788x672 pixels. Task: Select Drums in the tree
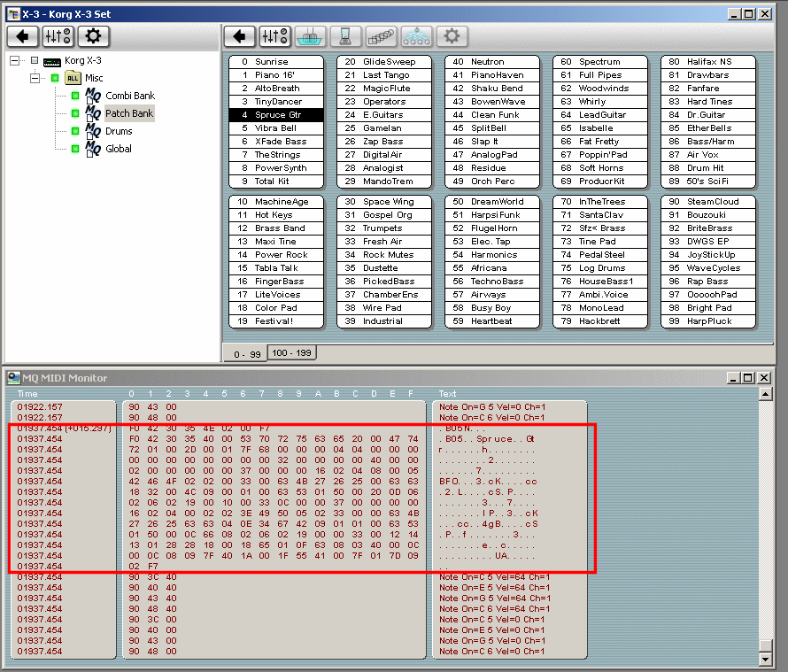click(120, 131)
